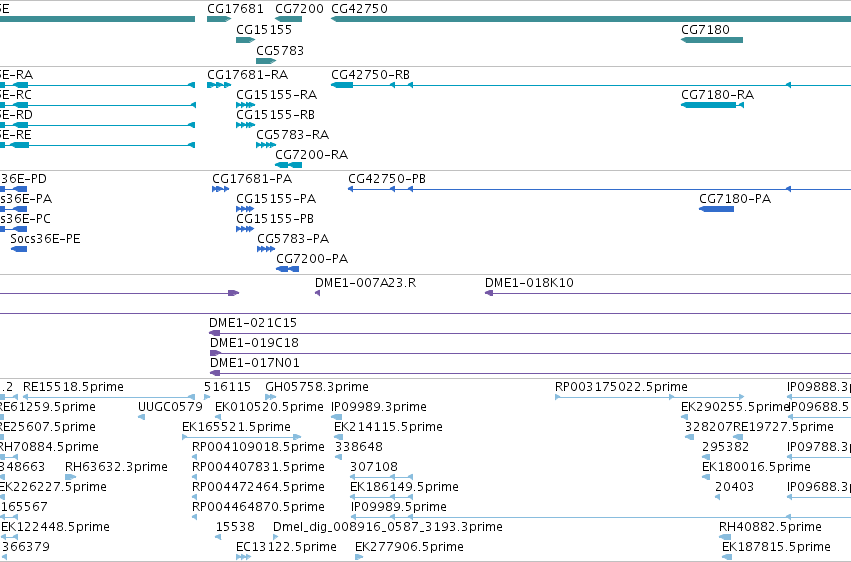The image size is (851, 562).
Task: Select EST RP003175022.5prime label
Action: click(621, 387)
